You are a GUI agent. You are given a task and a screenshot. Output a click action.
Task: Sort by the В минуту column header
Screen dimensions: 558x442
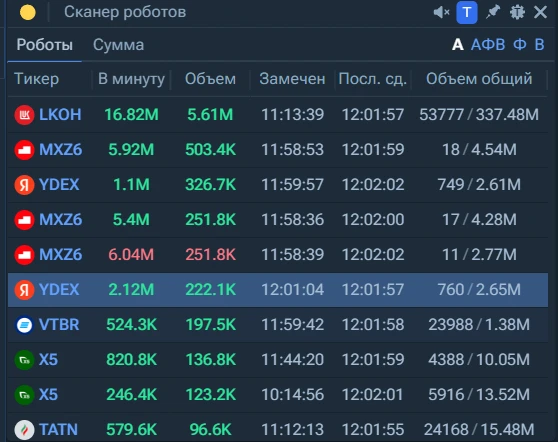(x=131, y=79)
